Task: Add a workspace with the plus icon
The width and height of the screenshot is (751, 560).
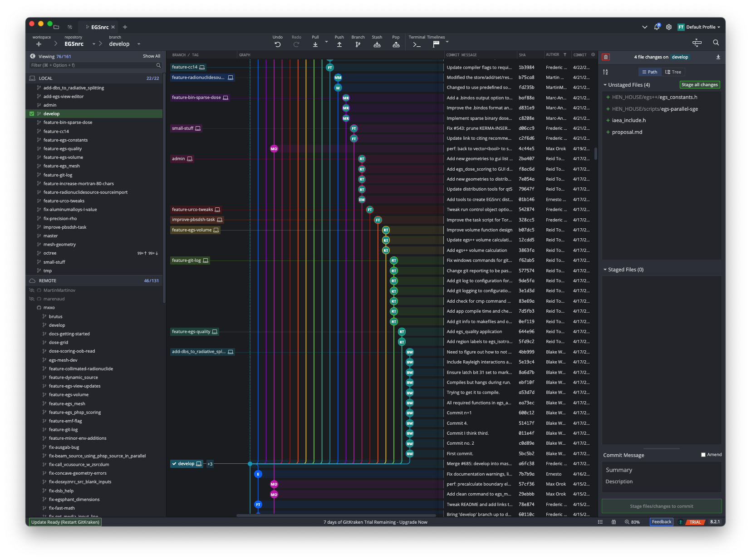Action: 39,44
